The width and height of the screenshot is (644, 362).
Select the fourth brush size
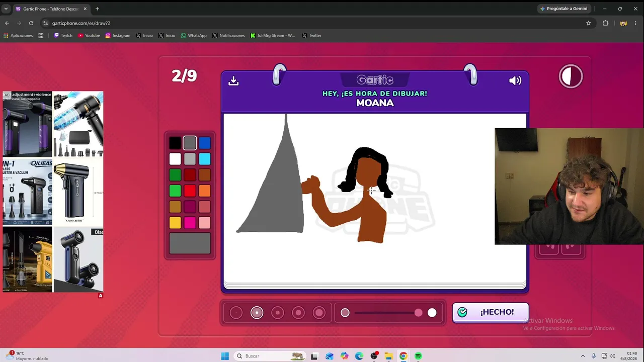pyautogui.click(x=298, y=313)
